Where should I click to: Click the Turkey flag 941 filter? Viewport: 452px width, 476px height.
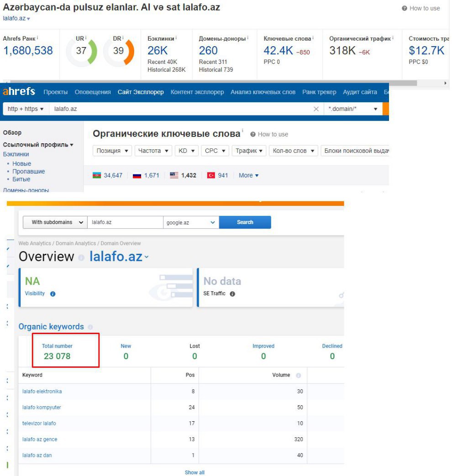[x=217, y=175]
